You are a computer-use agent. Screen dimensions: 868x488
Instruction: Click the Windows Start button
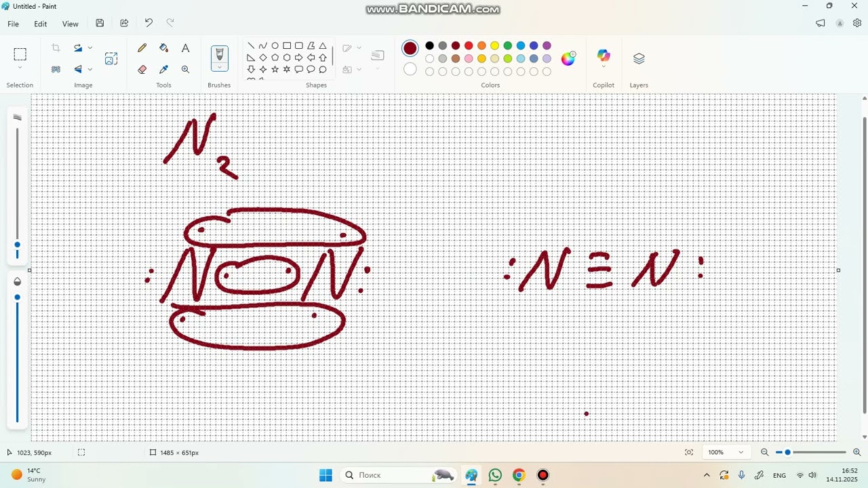tap(325, 474)
